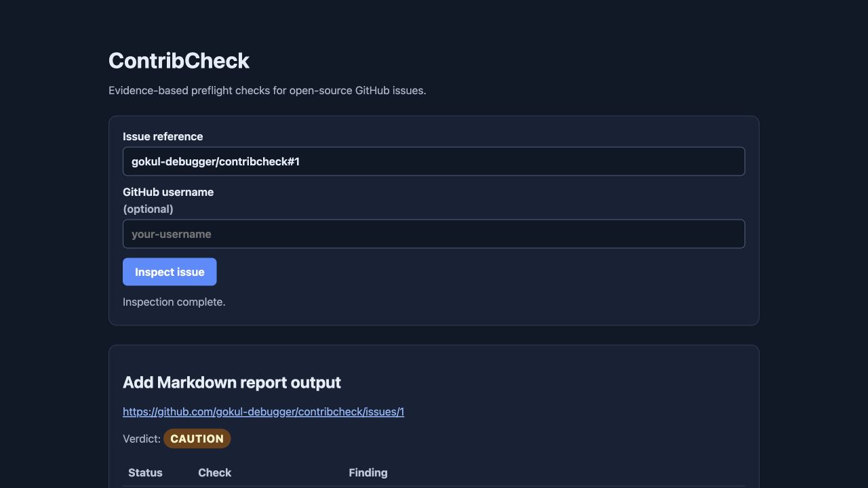Click the 'Add Markdown report output' heading
Screen dimensions: 868x488
[232, 382]
